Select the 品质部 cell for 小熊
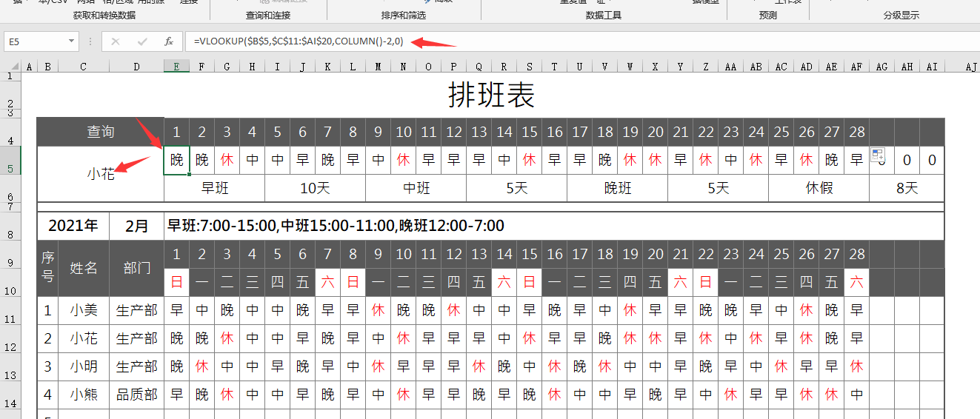This screenshot has height=419, width=980. 136,395
